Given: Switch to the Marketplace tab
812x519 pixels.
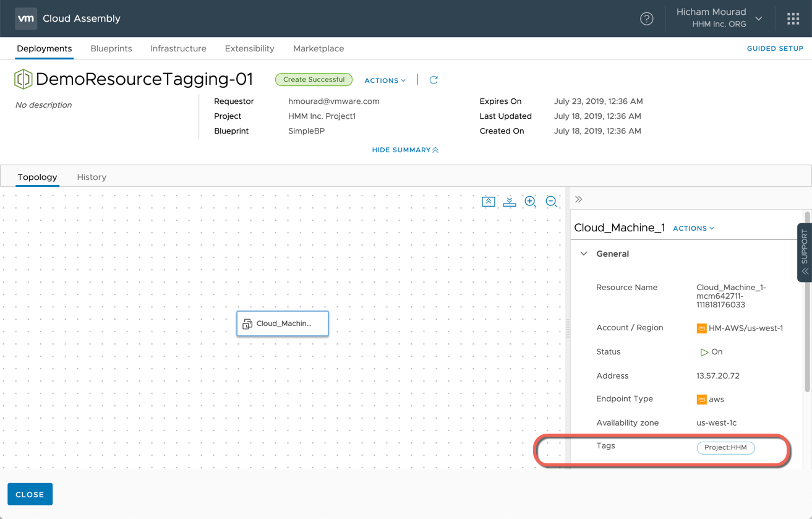Looking at the screenshot, I should [x=318, y=48].
